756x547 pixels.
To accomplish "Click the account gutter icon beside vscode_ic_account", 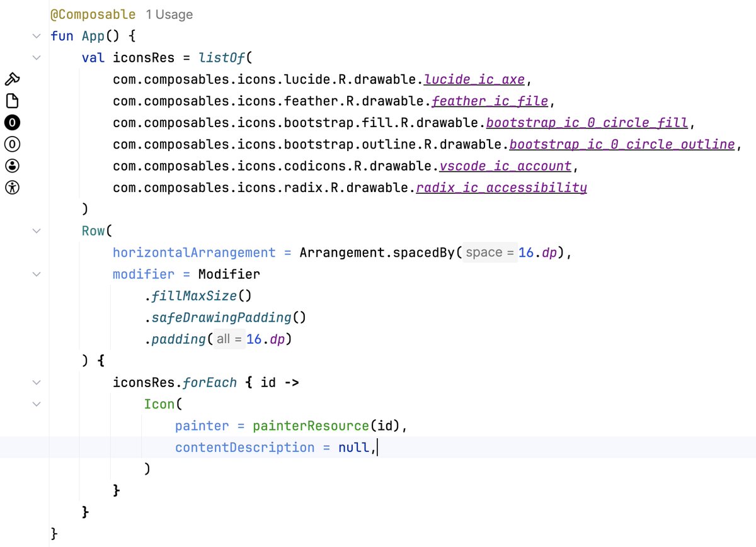I will click(x=13, y=166).
